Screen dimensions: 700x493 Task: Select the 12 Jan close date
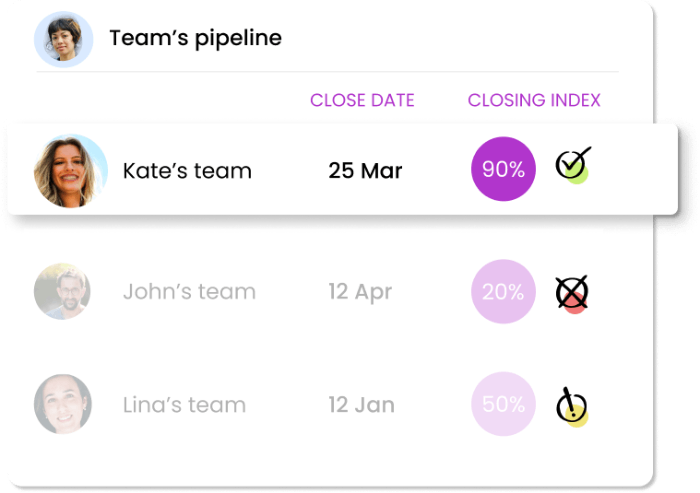362,405
